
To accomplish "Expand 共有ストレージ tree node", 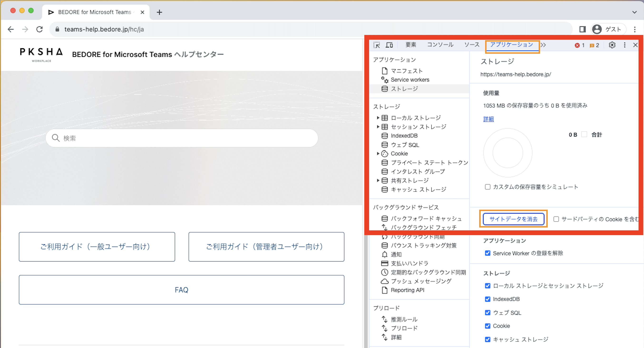I will pos(378,180).
